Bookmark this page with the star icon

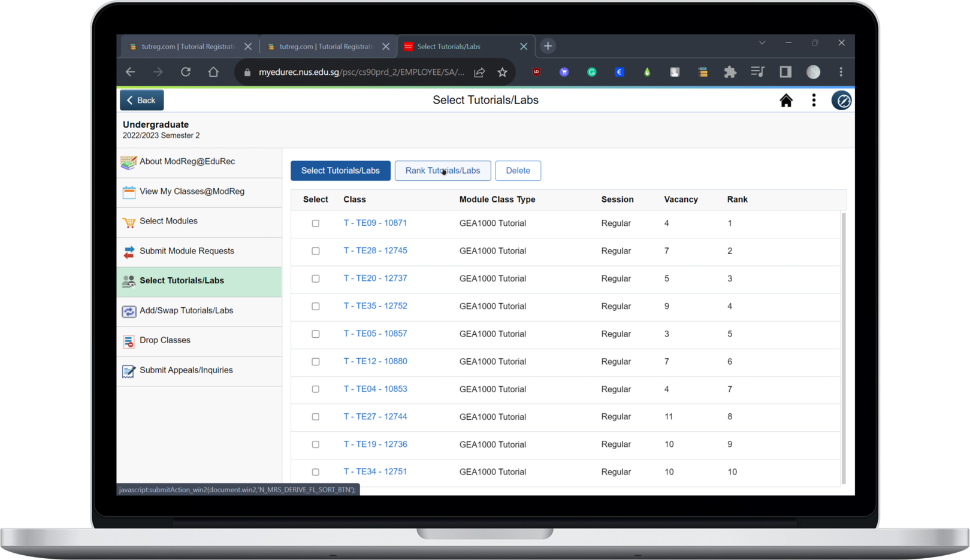point(502,72)
